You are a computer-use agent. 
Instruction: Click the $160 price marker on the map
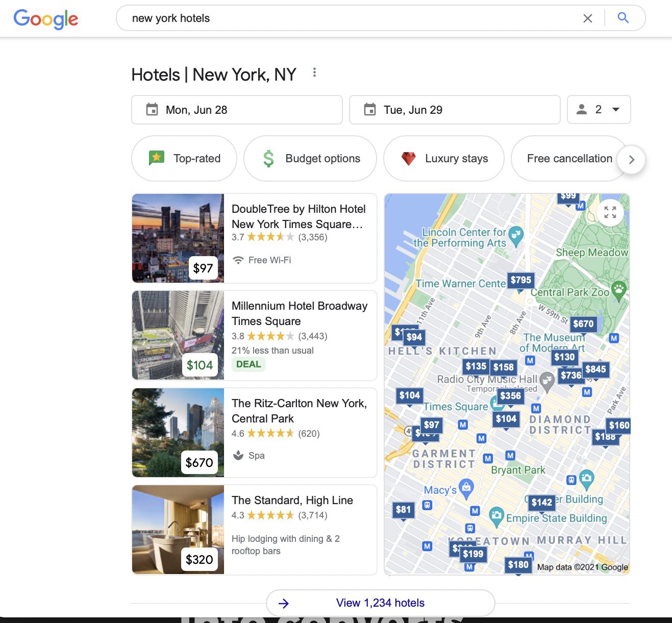tap(618, 425)
